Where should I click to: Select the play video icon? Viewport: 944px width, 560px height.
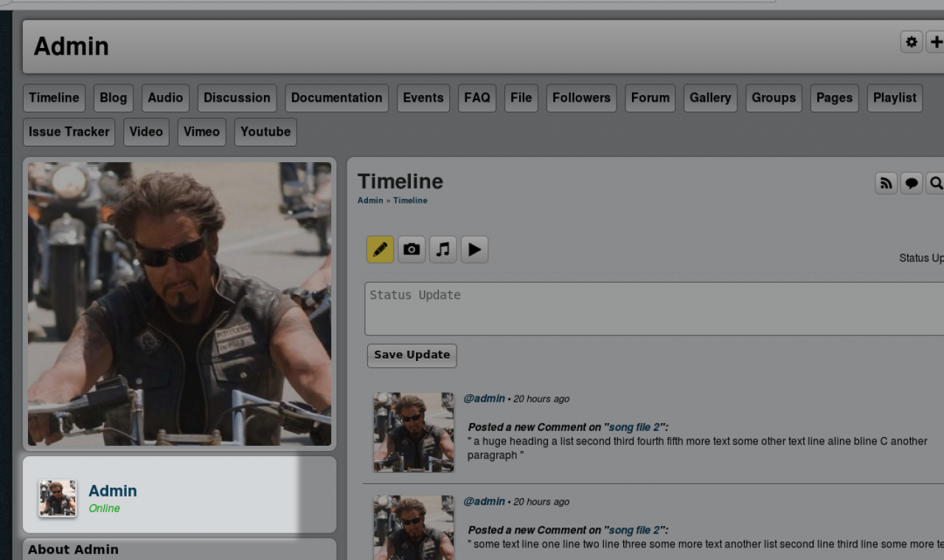pyautogui.click(x=474, y=250)
